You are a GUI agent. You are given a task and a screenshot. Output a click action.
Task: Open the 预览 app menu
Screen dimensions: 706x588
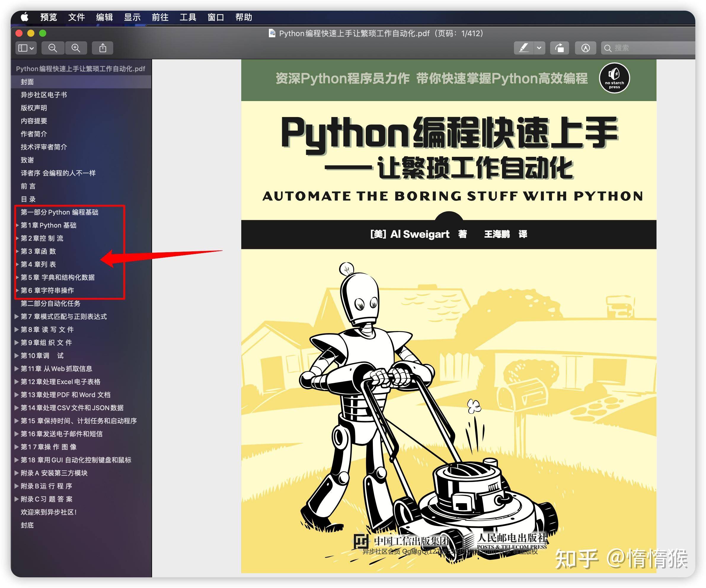pyautogui.click(x=49, y=17)
